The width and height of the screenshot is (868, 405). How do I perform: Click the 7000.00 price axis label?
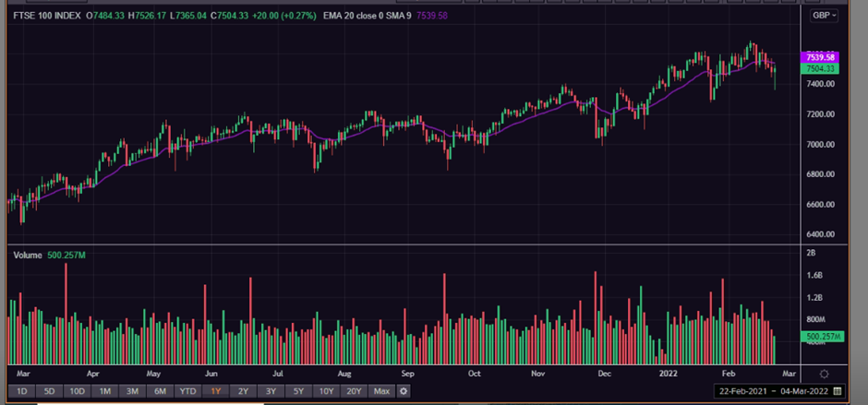point(820,144)
